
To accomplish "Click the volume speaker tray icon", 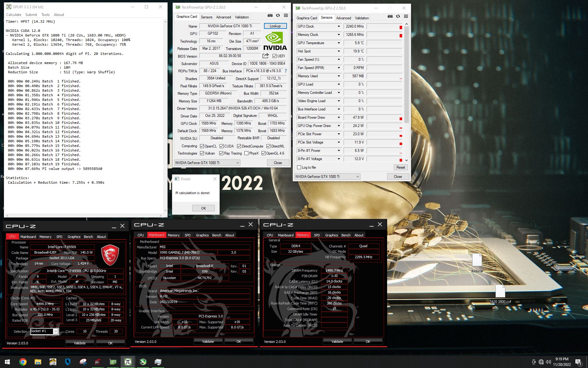I will point(548,362).
